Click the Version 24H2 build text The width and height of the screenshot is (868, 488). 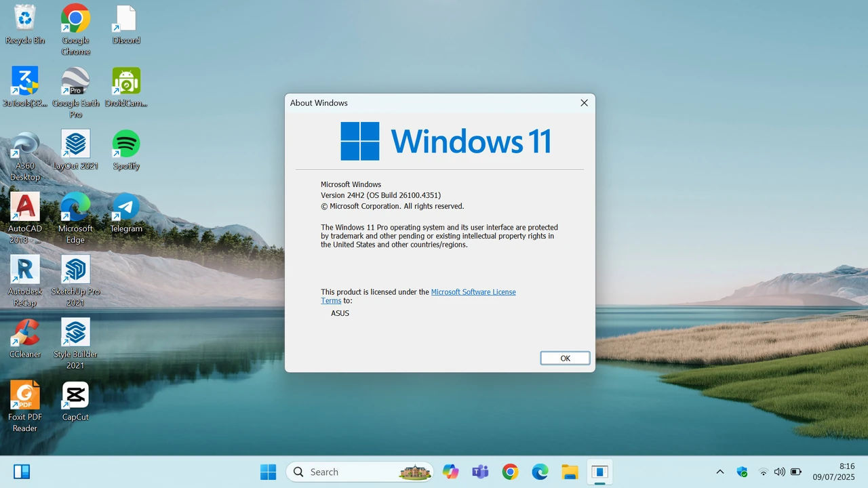(381, 195)
